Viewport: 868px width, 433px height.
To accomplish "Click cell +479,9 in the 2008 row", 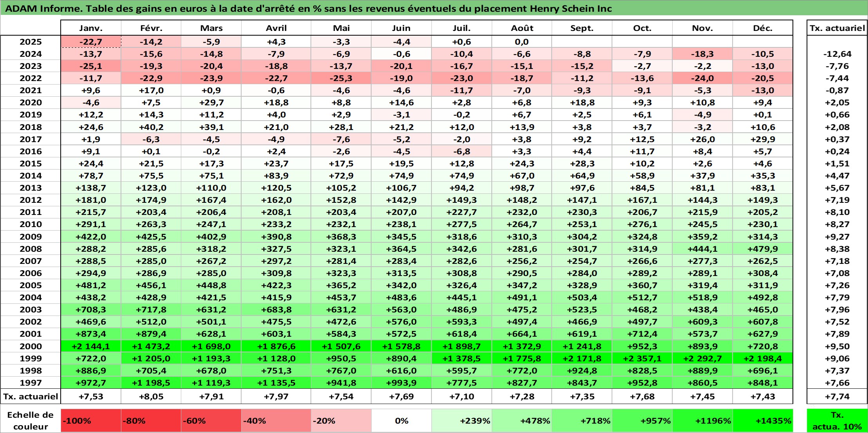I will pyautogui.click(x=763, y=249).
